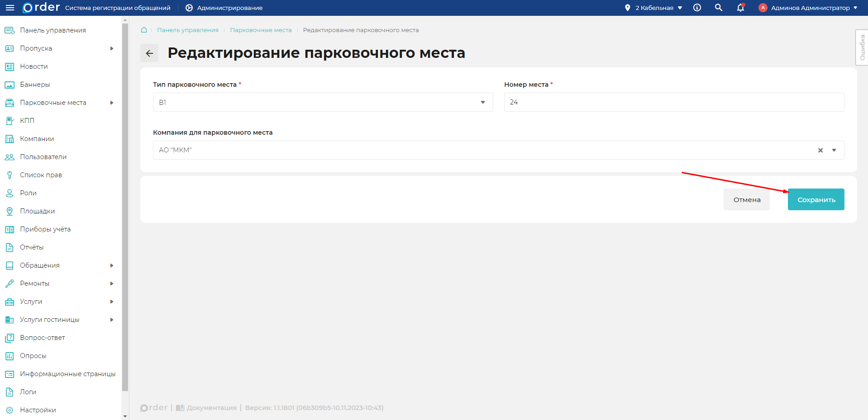Click the Баннеры sidebar icon
The height and width of the screenshot is (420, 868).
(x=10, y=84)
